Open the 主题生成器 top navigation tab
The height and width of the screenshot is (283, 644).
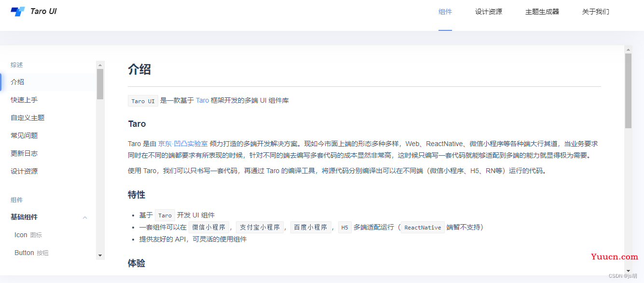(x=542, y=12)
